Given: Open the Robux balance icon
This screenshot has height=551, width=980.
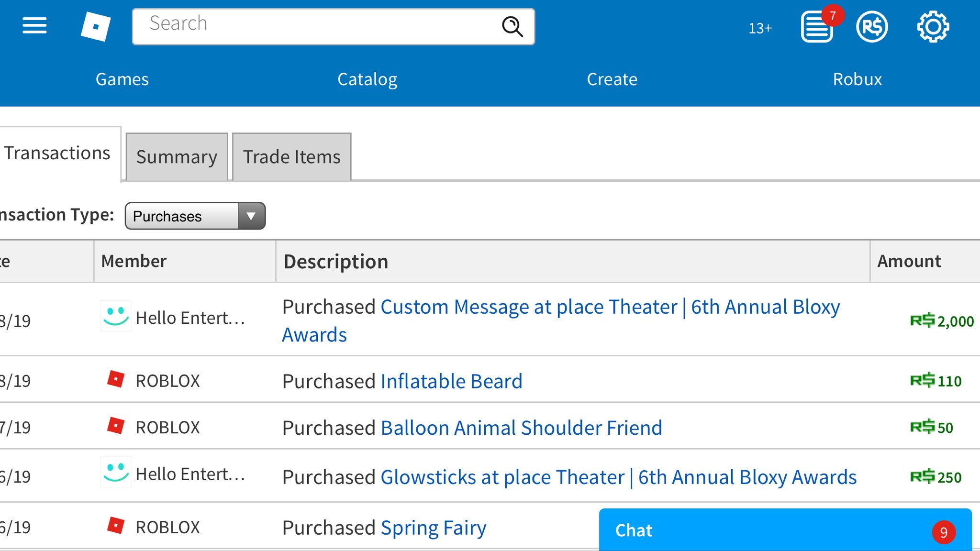Looking at the screenshot, I should click(x=872, y=27).
